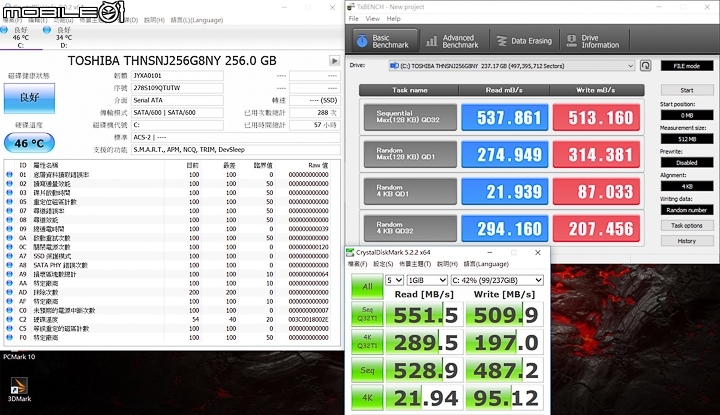The height and width of the screenshot is (415, 720).
Task: Click the blue 良好 health status button
Action: click(29, 98)
